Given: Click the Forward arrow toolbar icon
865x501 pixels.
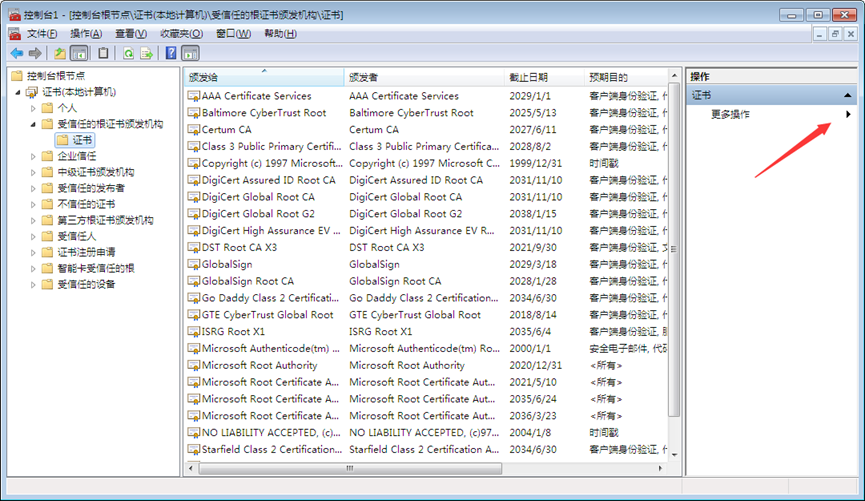Looking at the screenshot, I should (x=35, y=53).
